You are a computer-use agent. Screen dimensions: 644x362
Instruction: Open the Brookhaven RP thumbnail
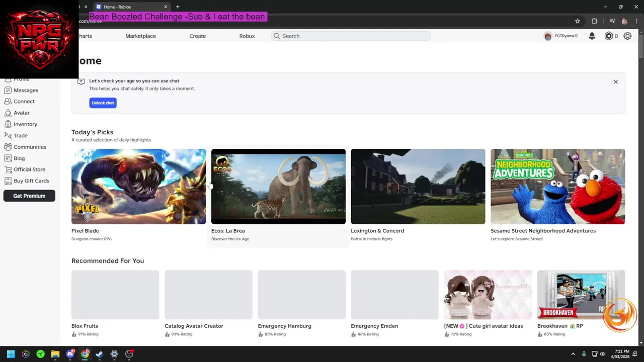tap(581, 295)
